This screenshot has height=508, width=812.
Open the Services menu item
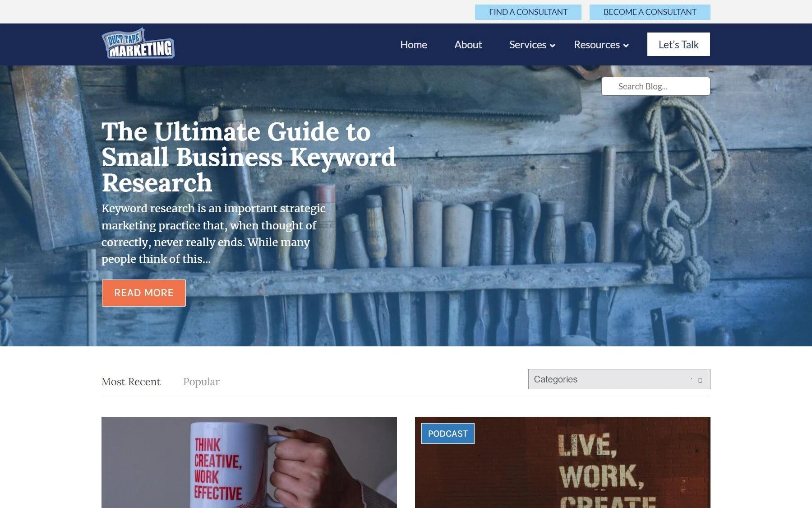[x=527, y=45]
